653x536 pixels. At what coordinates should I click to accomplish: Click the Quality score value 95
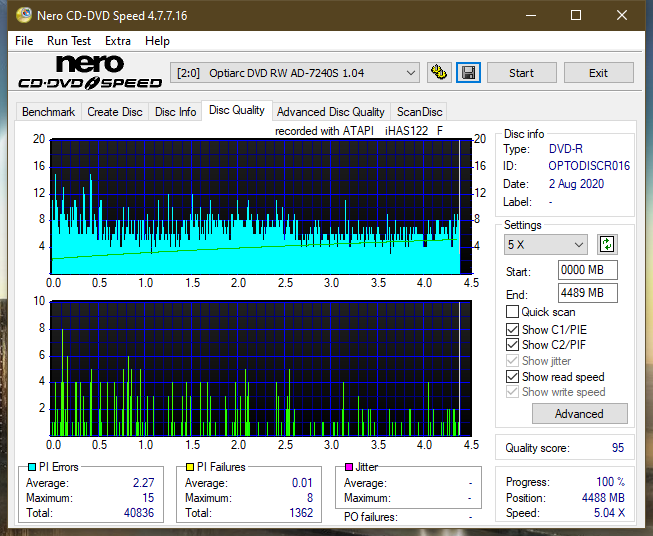[618, 448]
